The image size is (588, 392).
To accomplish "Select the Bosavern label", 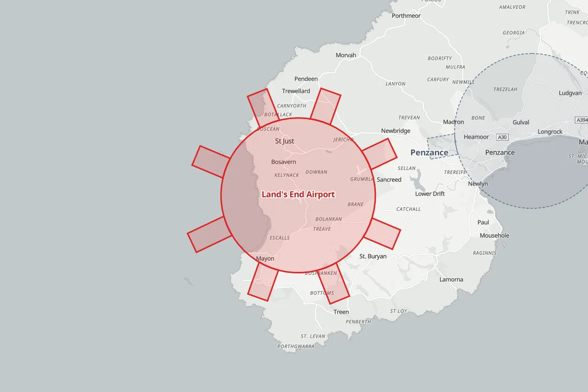I will coord(283,162).
